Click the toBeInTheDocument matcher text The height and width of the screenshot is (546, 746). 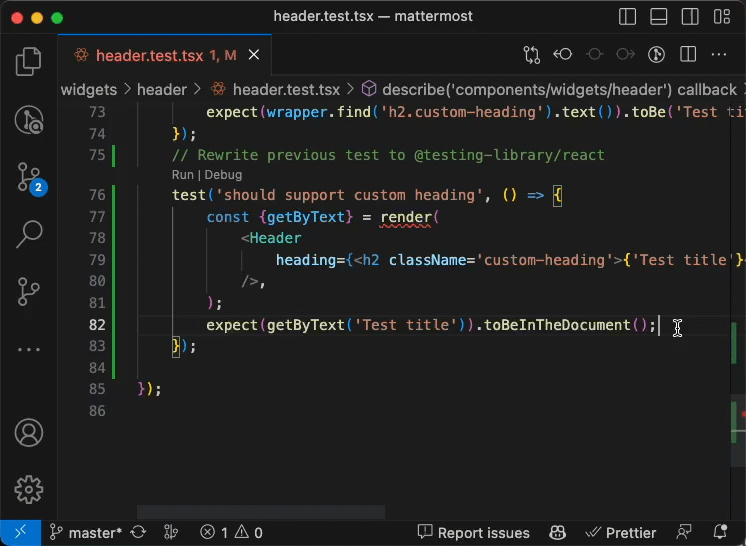point(557,325)
